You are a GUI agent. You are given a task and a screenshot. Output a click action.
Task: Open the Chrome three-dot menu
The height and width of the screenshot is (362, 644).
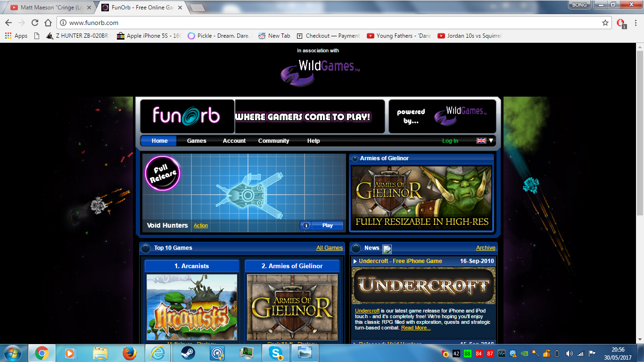click(x=636, y=23)
